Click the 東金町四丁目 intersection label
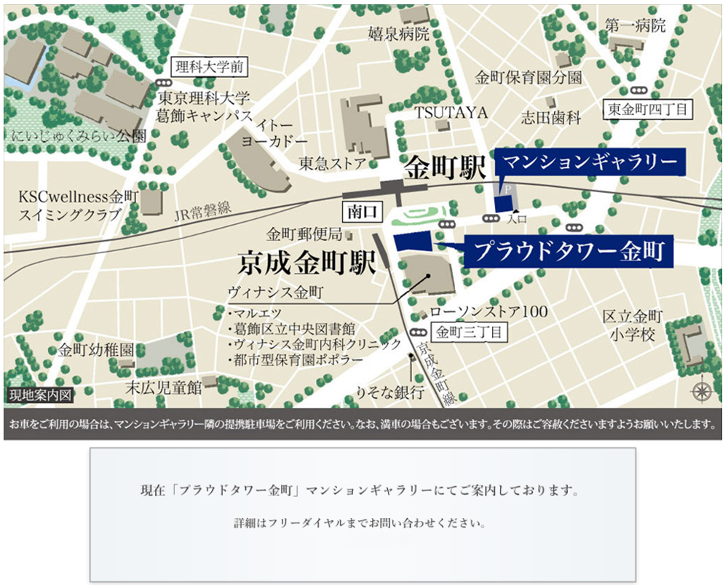 (649, 110)
